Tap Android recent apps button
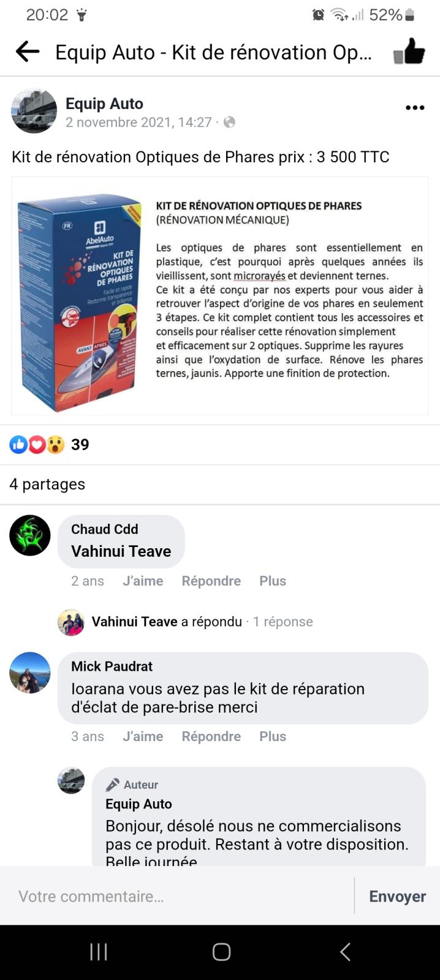This screenshot has width=440, height=980. pos(99,952)
